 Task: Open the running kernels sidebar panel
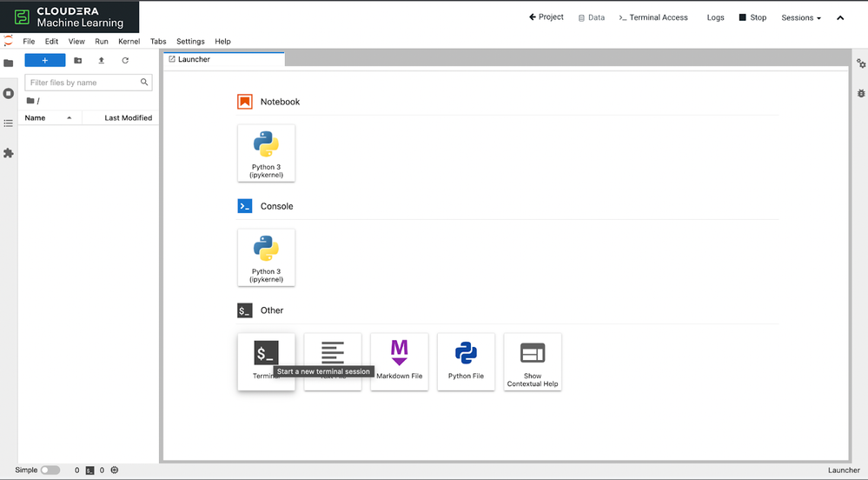click(9, 93)
